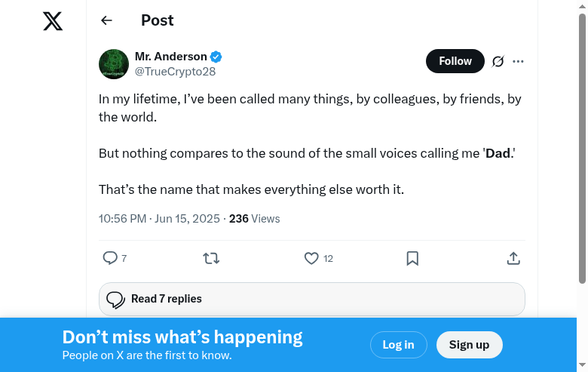
Task: Click the vertical page scrollbar
Action: 582,151
